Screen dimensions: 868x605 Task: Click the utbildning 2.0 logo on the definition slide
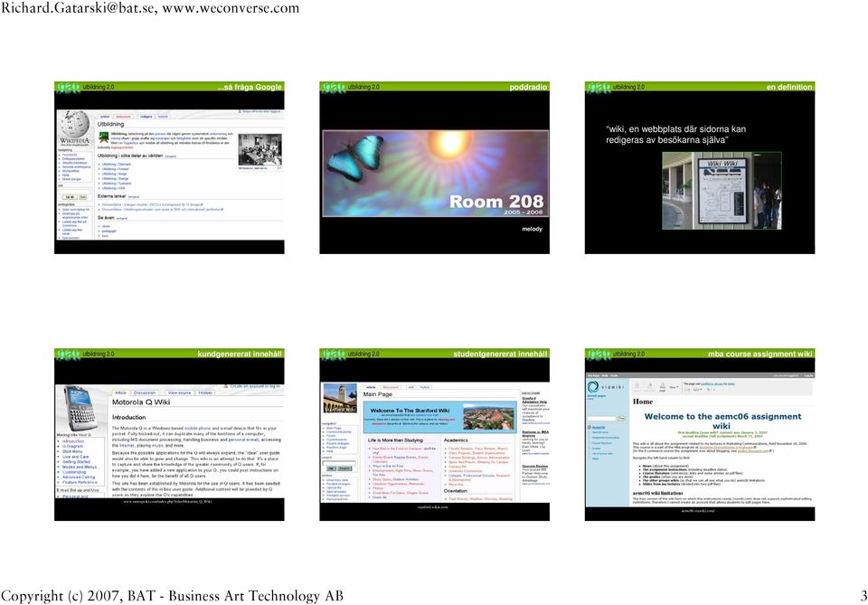[x=616, y=87]
